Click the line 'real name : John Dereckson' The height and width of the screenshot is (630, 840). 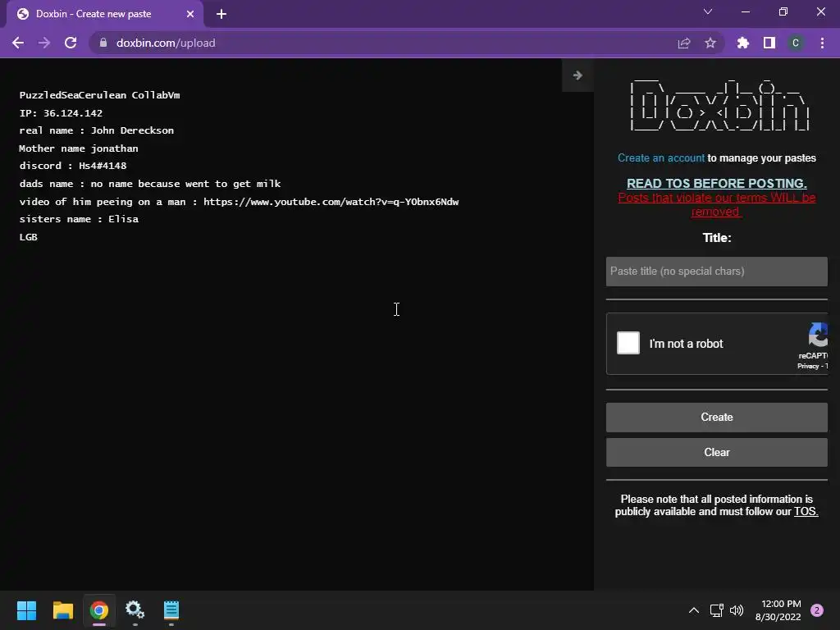point(97,130)
